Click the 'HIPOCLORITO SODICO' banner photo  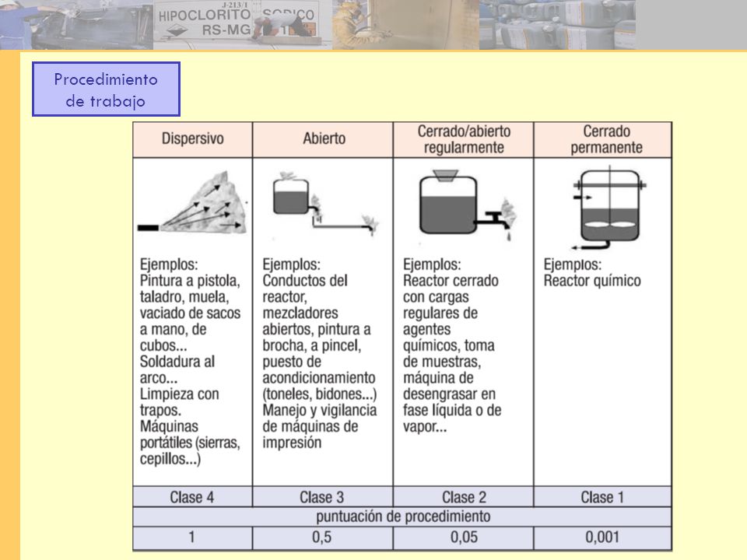pos(243,25)
